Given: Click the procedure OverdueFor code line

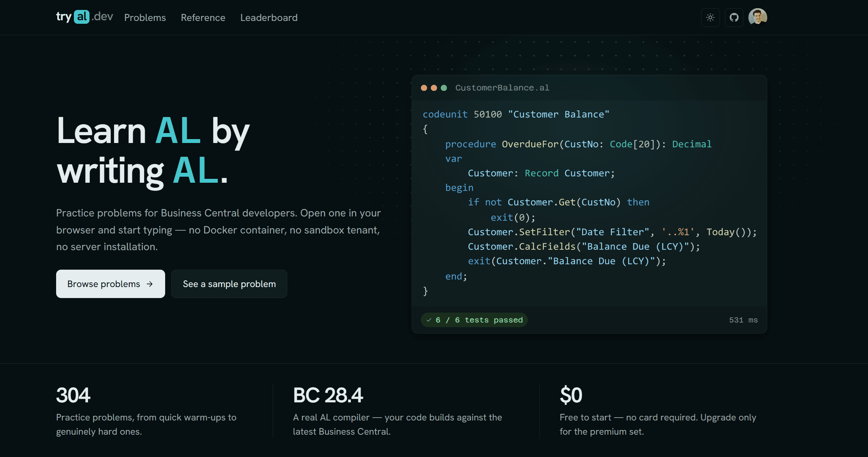Looking at the screenshot, I should [579, 144].
